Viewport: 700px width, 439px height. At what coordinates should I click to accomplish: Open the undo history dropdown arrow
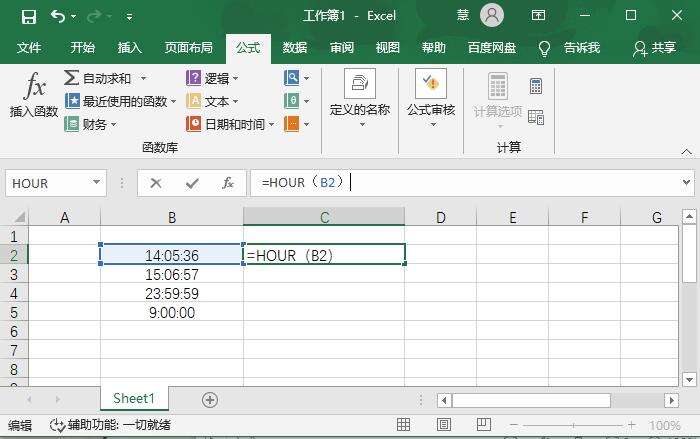(x=74, y=17)
